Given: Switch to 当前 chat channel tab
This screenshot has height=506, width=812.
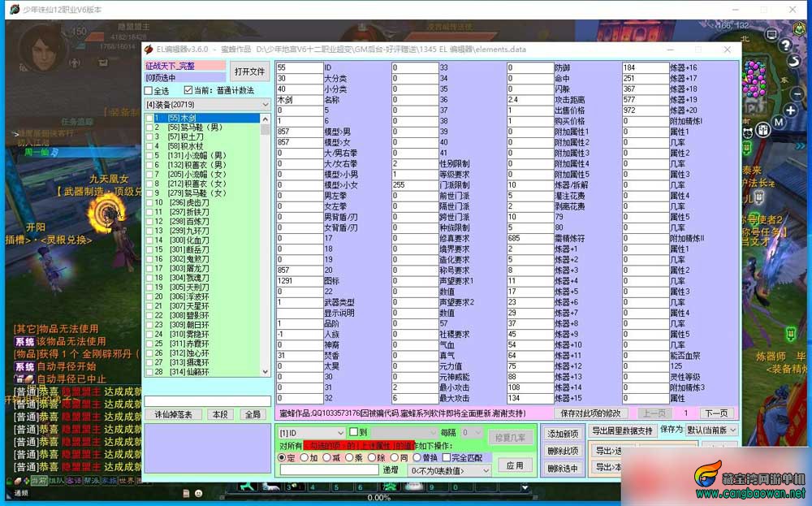Looking at the screenshot, I should 38,481.
